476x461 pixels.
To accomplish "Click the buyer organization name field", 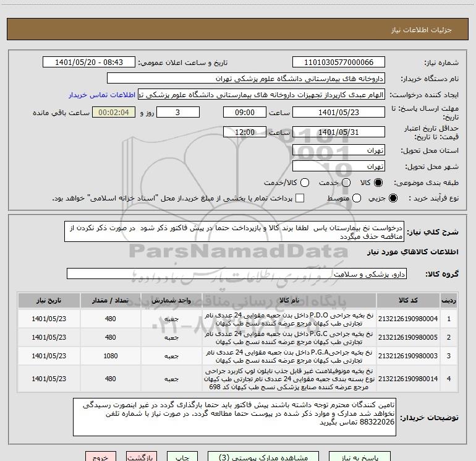I will [246, 79].
